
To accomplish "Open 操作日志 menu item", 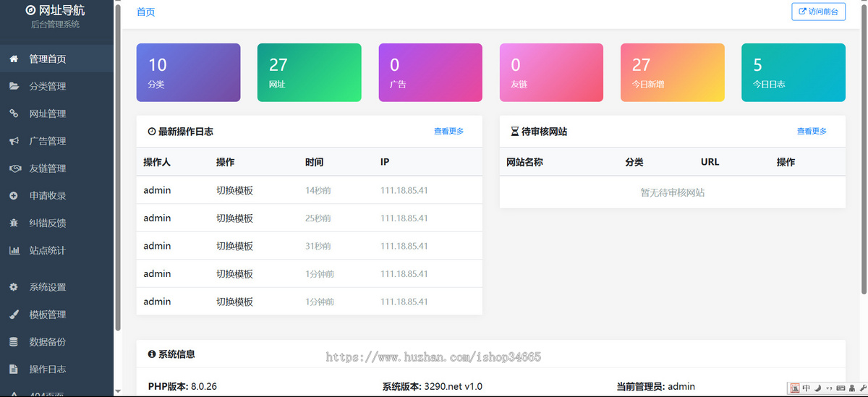I will pyautogui.click(x=56, y=370).
